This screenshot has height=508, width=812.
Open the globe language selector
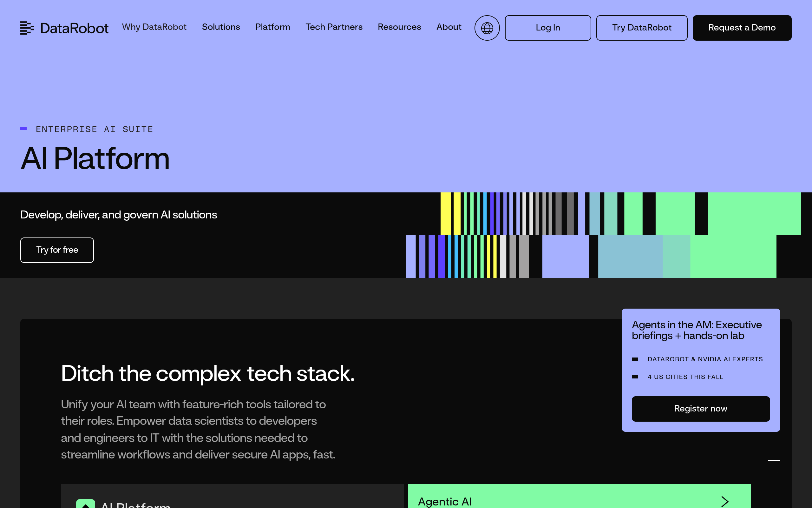click(x=487, y=28)
